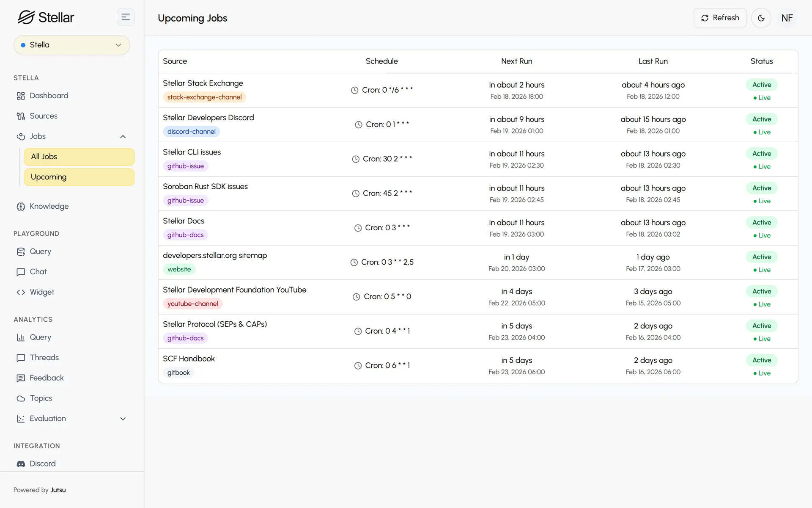Click the discord-channel tag
Image resolution: width=812 pixels, height=508 pixels.
[x=191, y=132]
